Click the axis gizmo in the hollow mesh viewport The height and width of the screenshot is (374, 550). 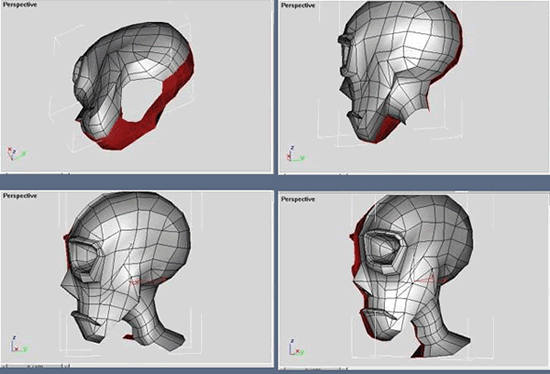pyautogui.click(x=16, y=154)
